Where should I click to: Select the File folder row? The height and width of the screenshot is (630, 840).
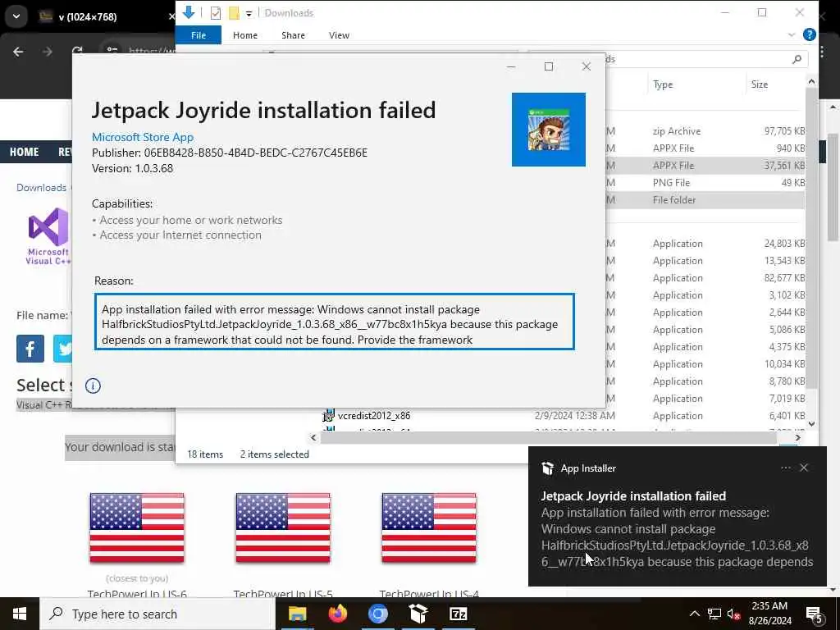pyautogui.click(x=705, y=200)
